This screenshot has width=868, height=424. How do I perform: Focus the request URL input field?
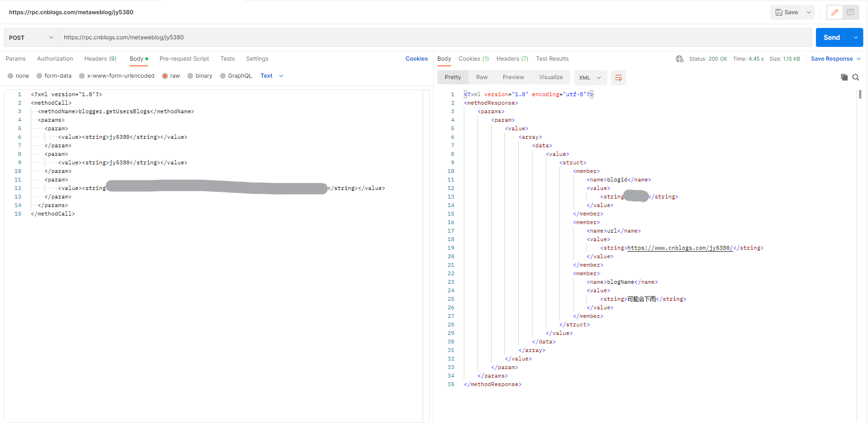point(435,37)
